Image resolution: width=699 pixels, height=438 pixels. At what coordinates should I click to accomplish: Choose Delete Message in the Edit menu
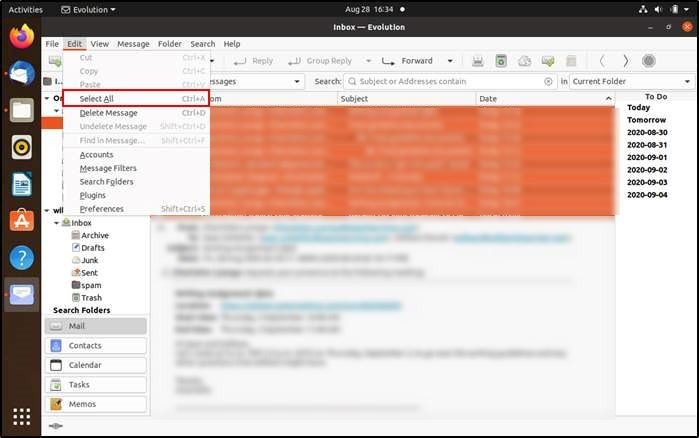[x=136, y=113]
